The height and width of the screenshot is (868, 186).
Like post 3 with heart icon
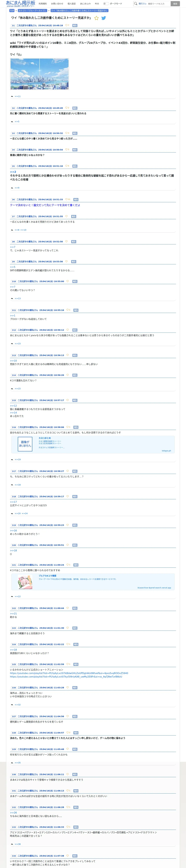[x=66, y=133]
